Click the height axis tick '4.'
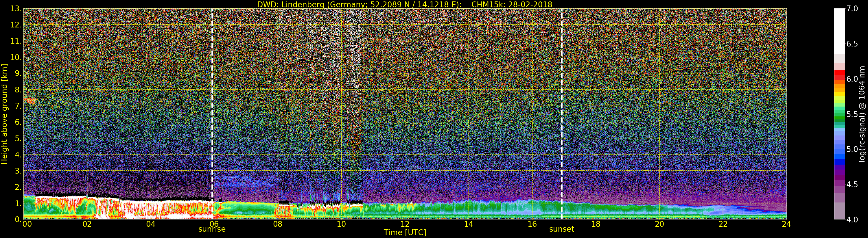 pos(18,155)
